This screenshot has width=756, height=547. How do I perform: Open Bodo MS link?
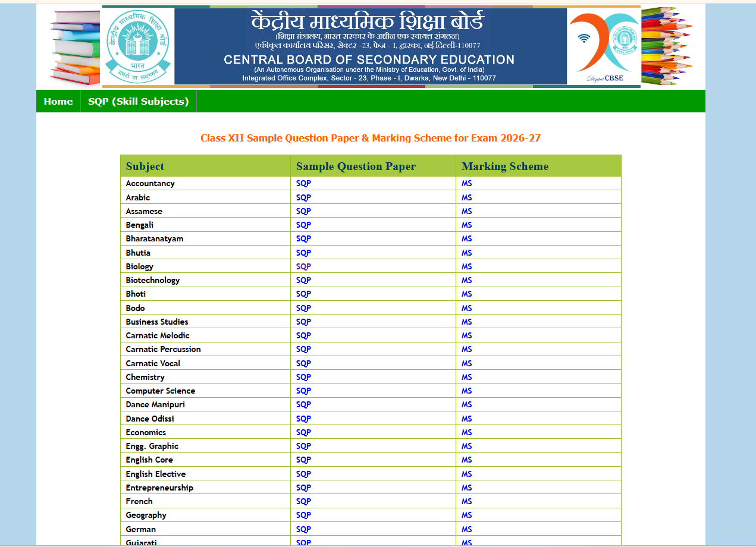(467, 308)
